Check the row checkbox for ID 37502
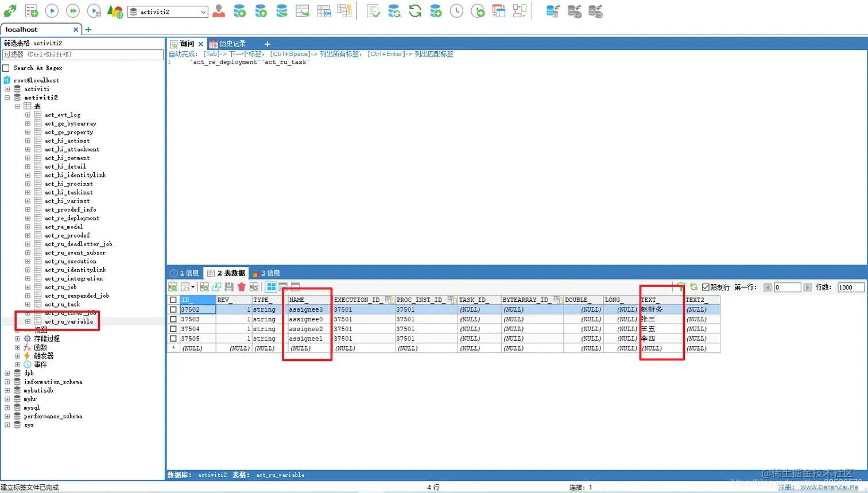Image resolution: width=868 pixels, height=493 pixels. click(x=173, y=309)
